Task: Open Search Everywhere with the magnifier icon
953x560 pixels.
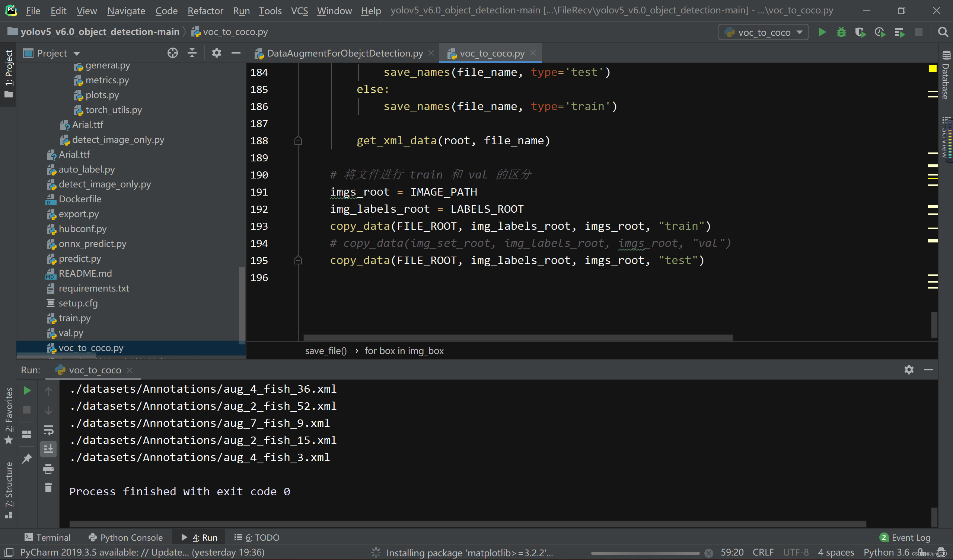Action: click(943, 32)
